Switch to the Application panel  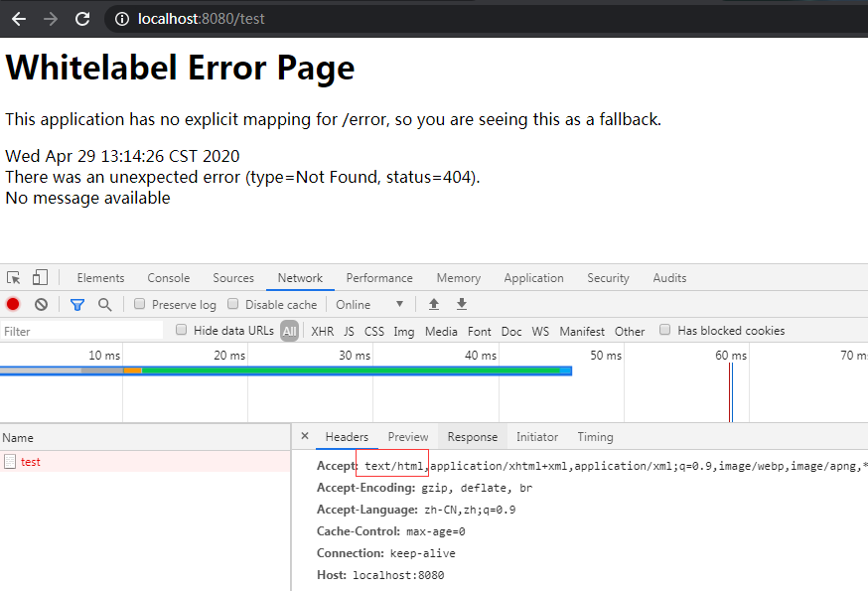pyautogui.click(x=533, y=277)
